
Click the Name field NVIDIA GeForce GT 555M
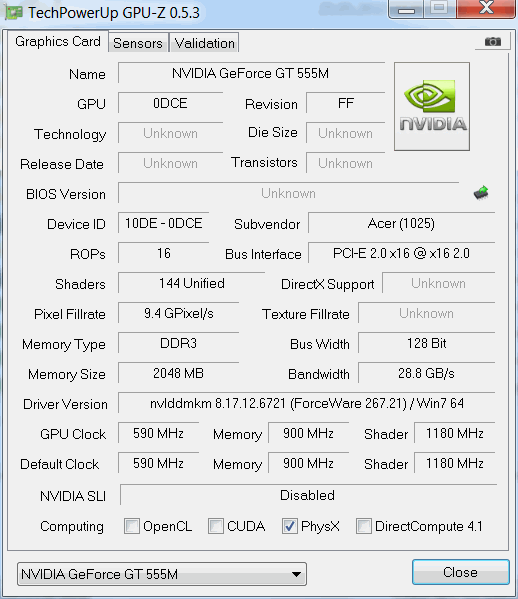coord(251,73)
